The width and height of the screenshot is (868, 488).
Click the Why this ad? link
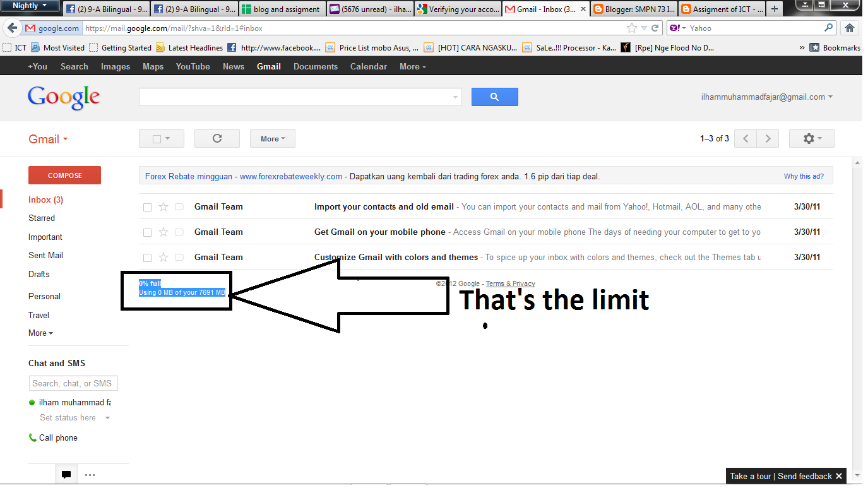coord(804,176)
